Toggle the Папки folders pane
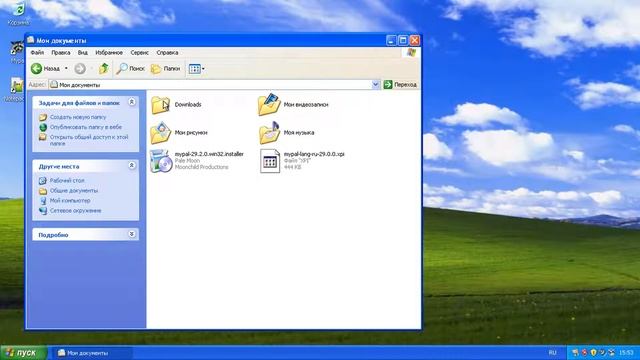Screen dimensions: 640x360 pos(165,69)
